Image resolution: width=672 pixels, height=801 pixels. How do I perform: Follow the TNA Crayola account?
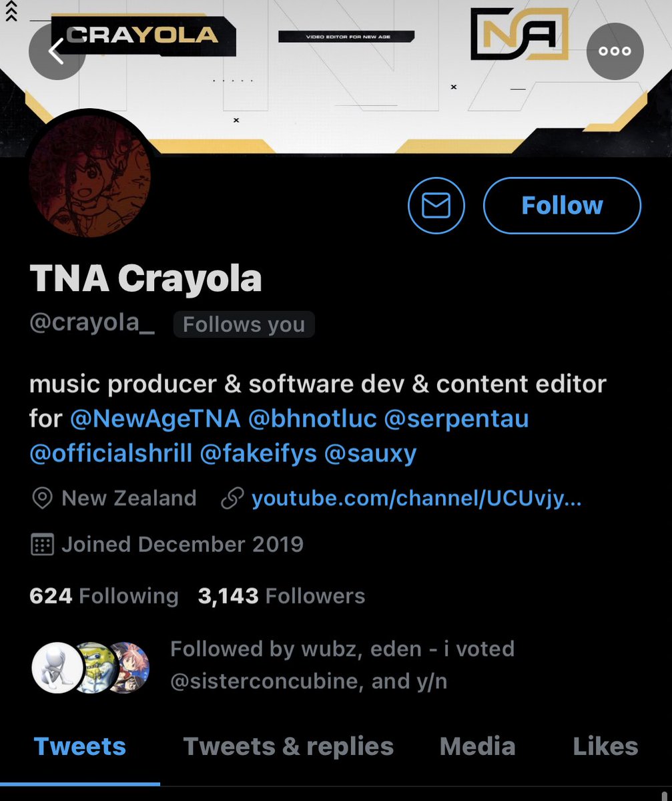tap(562, 206)
